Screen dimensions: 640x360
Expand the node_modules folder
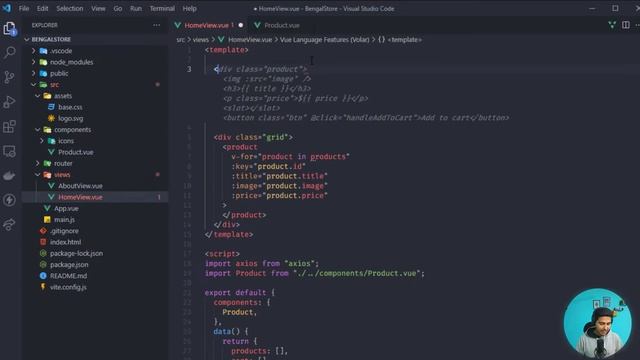[71, 62]
